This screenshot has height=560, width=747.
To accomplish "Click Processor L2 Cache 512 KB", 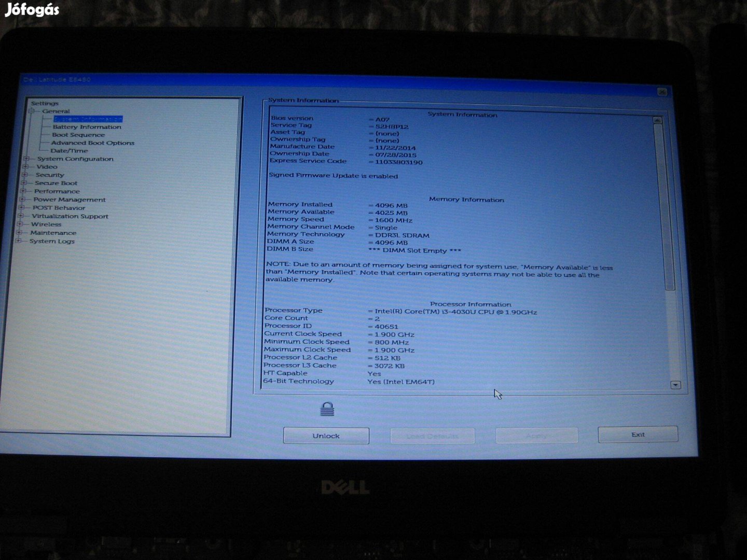I will pyautogui.click(x=388, y=358).
